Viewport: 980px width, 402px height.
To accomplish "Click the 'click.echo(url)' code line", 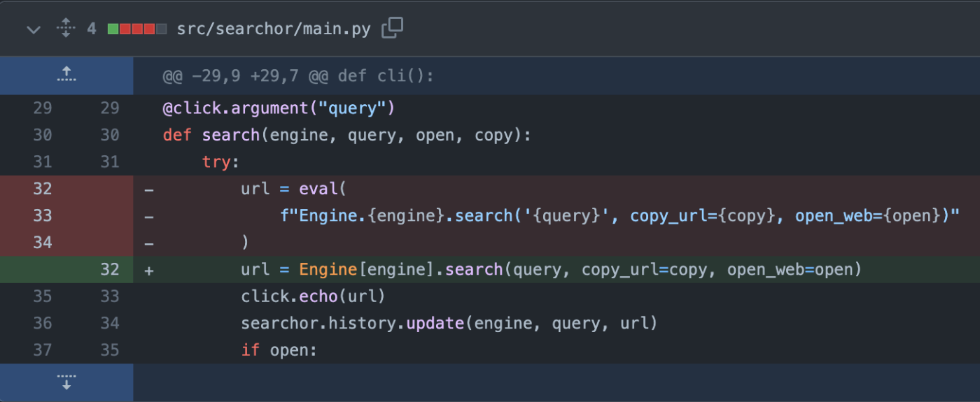I will (313, 296).
